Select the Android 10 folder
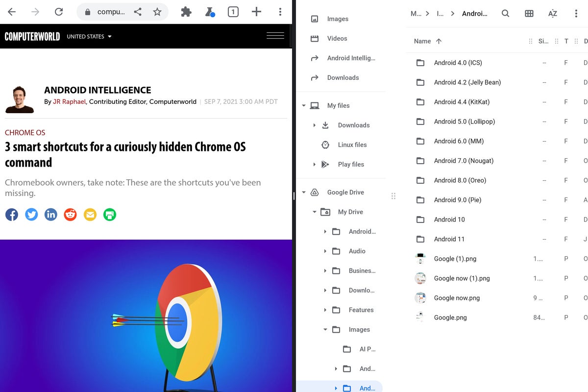The image size is (588, 392). point(497,220)
